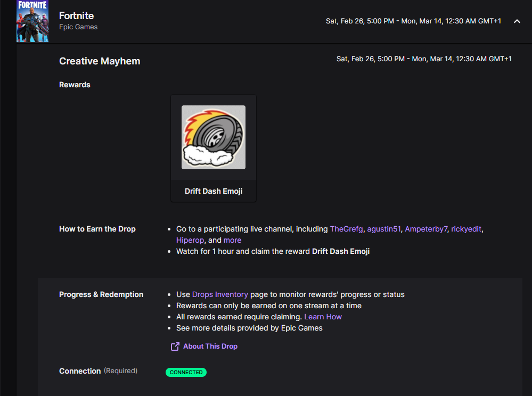Go to Ampeterby7's channel
532x396 pixels.
coord(426,229)
